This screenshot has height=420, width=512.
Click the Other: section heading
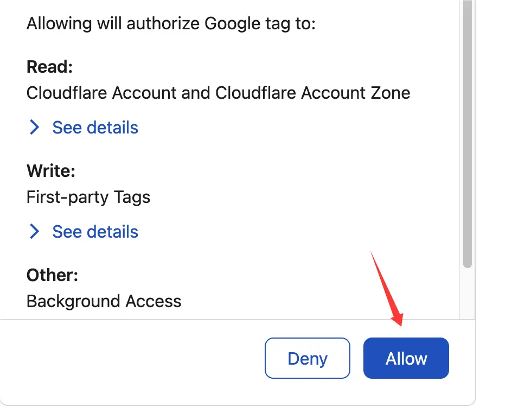[52, 275]
